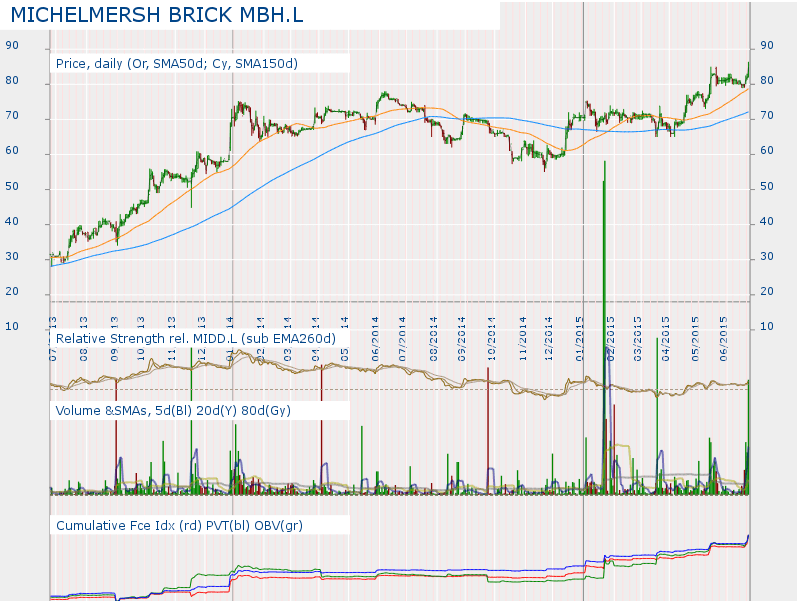Viewport: 797px width, 601px height.
Task: Click the 07/2014 date axis label
Action: [x=403, y=339]
